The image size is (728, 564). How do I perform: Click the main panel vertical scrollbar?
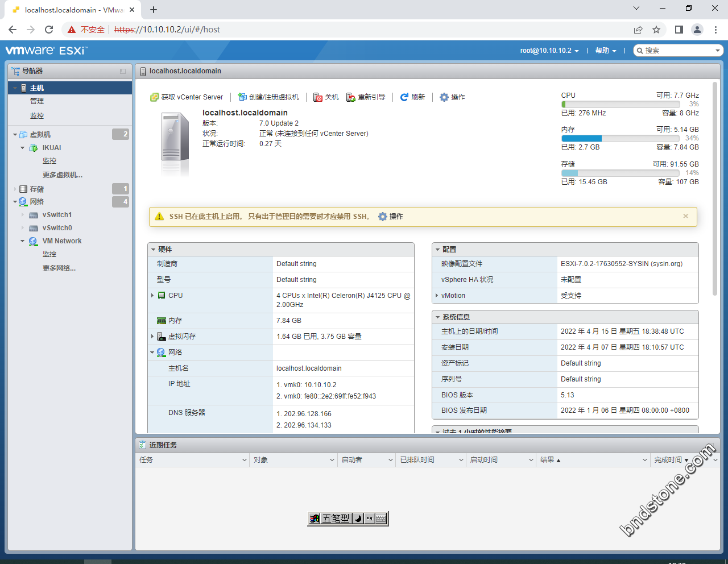coord(715,189)
